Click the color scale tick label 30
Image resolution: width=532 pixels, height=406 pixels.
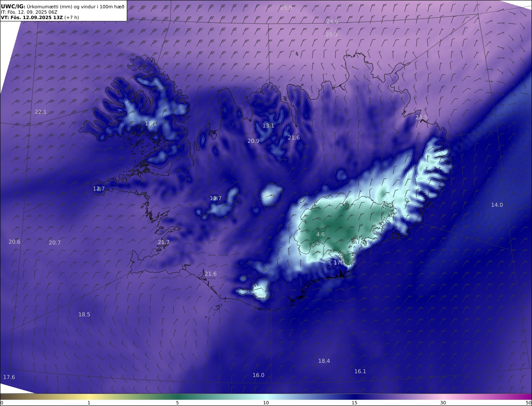point(443,403)
